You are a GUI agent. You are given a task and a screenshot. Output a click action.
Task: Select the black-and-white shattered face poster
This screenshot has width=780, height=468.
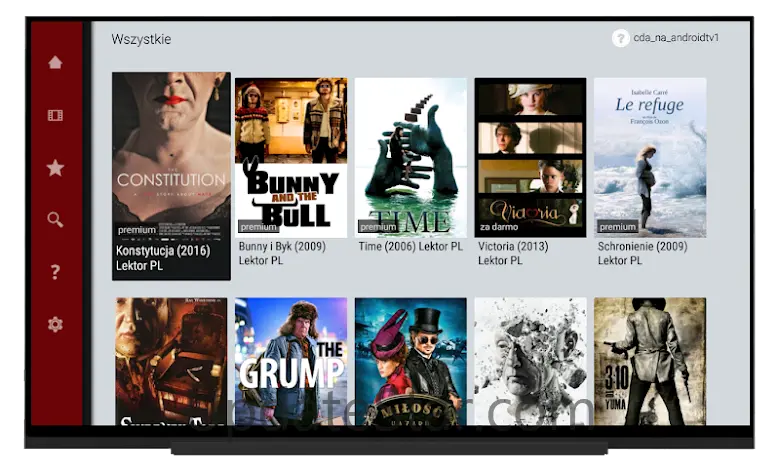point(530,362)
